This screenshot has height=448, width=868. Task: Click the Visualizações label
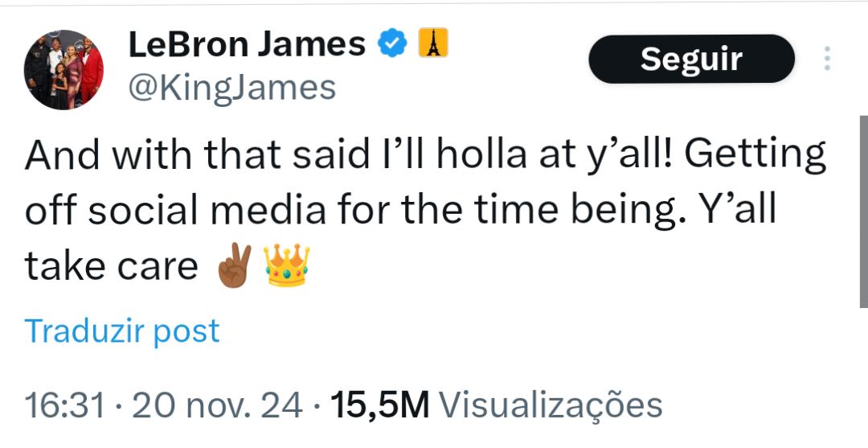coord(553,405)
